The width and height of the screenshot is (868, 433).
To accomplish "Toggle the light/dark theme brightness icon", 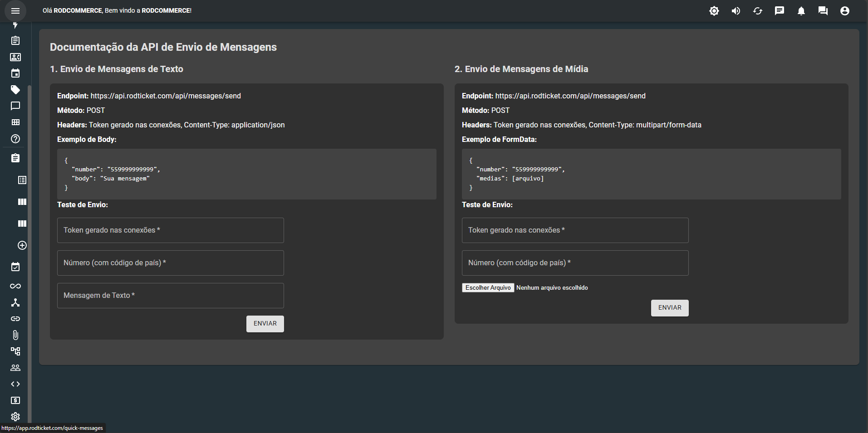I will 714,11.
